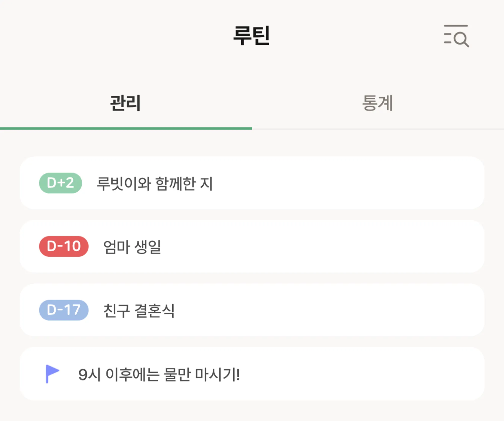The height and width of the screenshot is (421, 504).
Task: Click the blue D-17 badge
Action: coord(64,310)
